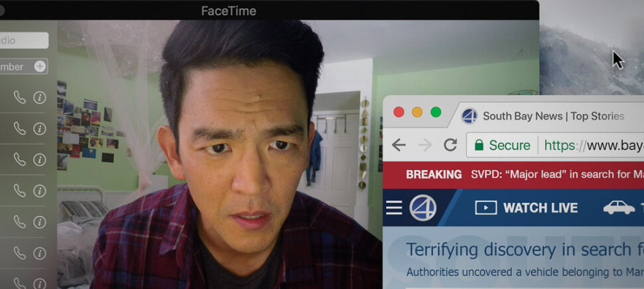Reload the South Bay News page
Screen dimensions: 644x289
point(450,145)
